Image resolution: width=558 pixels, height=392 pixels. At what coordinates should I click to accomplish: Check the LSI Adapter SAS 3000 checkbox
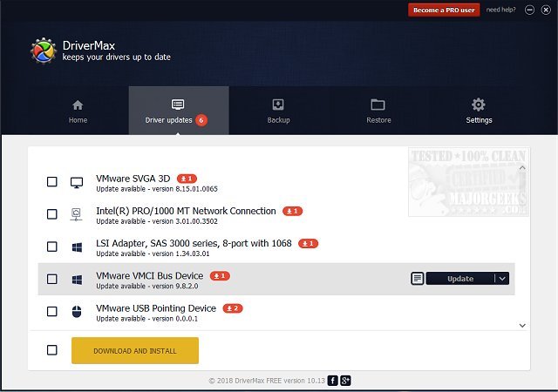(52, 247)
